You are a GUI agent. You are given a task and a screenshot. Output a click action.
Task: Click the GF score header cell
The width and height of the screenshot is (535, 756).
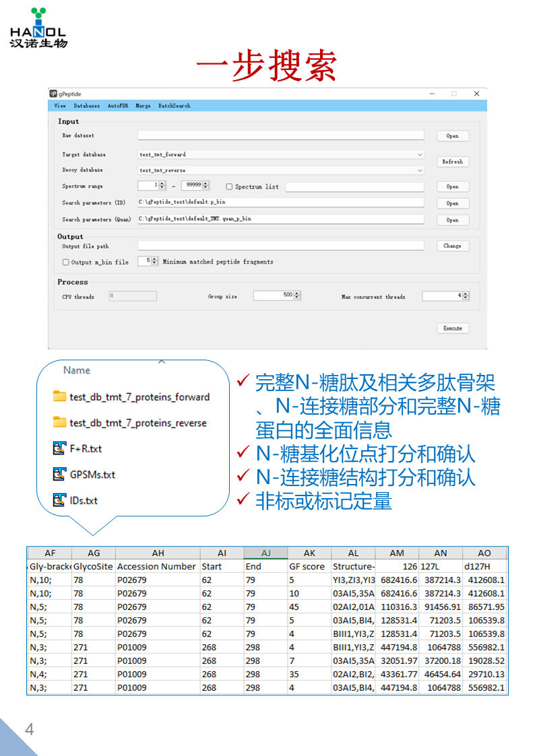coord(309,567)
